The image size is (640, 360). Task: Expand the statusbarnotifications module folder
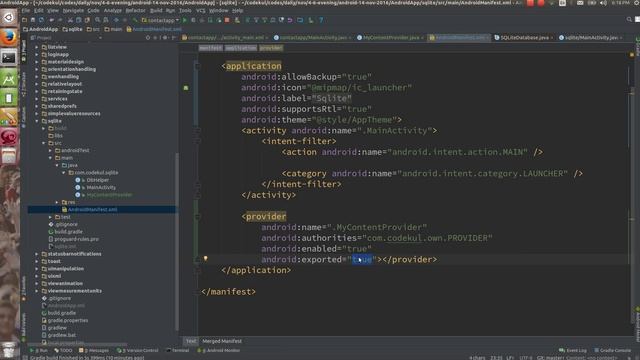pyautogui.click(x=36, y=254)
